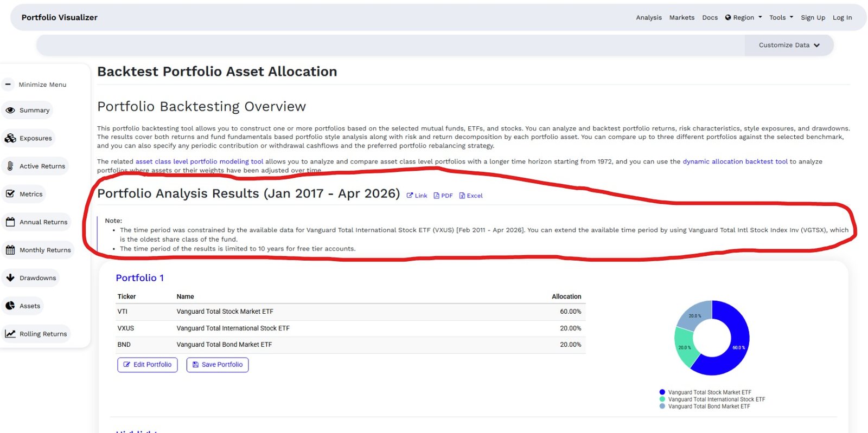Image resolution: width=868 pixels, height=433 pixels.
Task: Open the Analysis menu item
Action: (x=649, y=17)
